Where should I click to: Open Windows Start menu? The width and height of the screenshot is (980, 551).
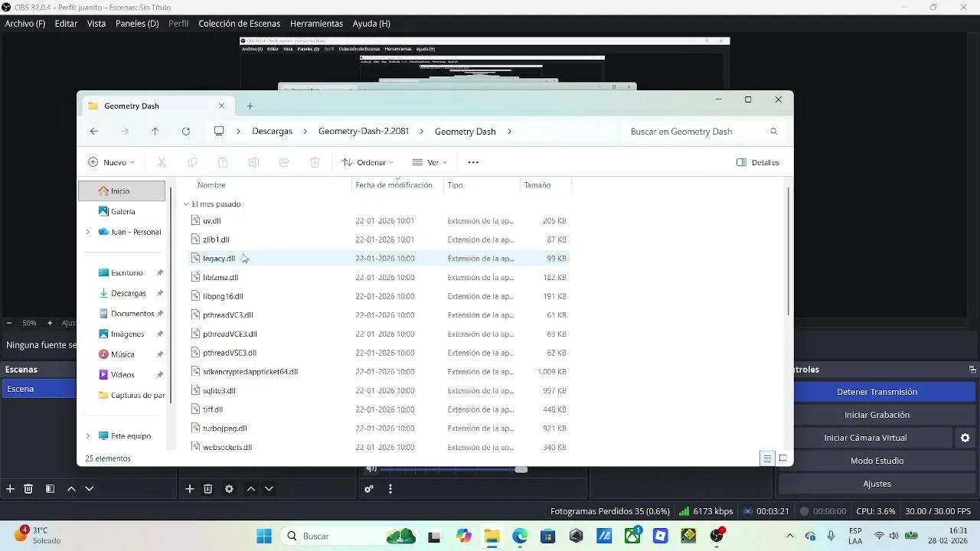tap(264, 536)
